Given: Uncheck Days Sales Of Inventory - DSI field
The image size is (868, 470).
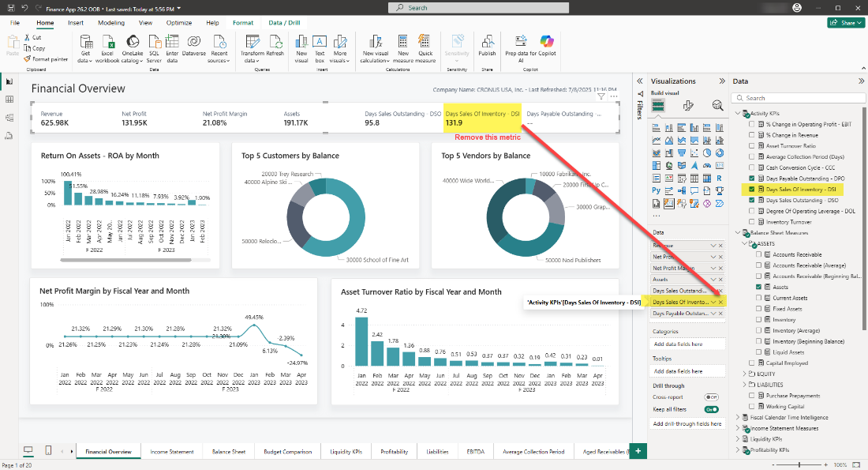Looking at the screenshot, I should [752, 189].
